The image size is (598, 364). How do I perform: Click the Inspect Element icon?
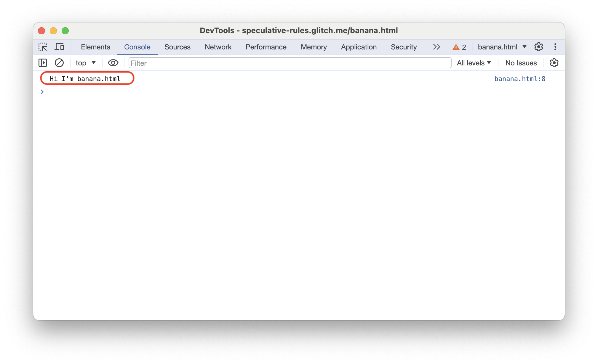[x=43, y=47]
